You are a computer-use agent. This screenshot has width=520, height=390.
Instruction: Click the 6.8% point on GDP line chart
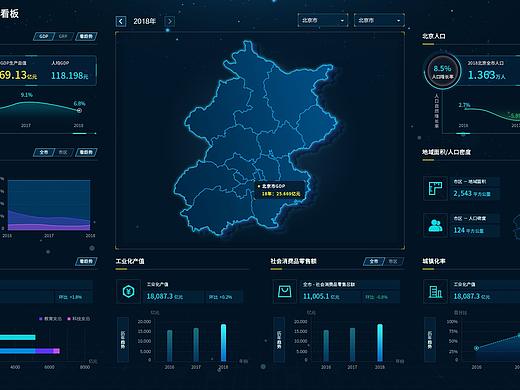[x=79, y=111]
